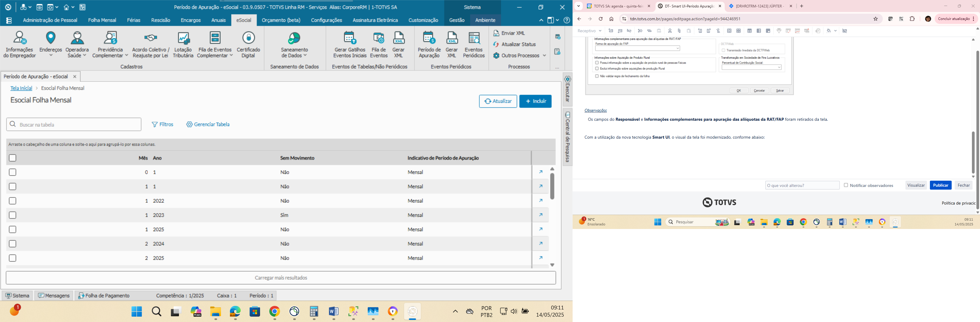Open the Folha Mensal menu tab
Screen dimensions: 980x322
point(102,20)
